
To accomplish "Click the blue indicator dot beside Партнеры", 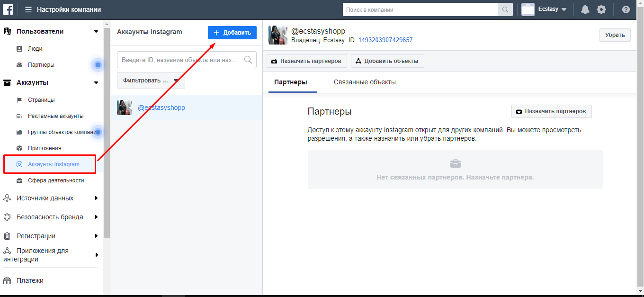I will click(x=98, y=65).
